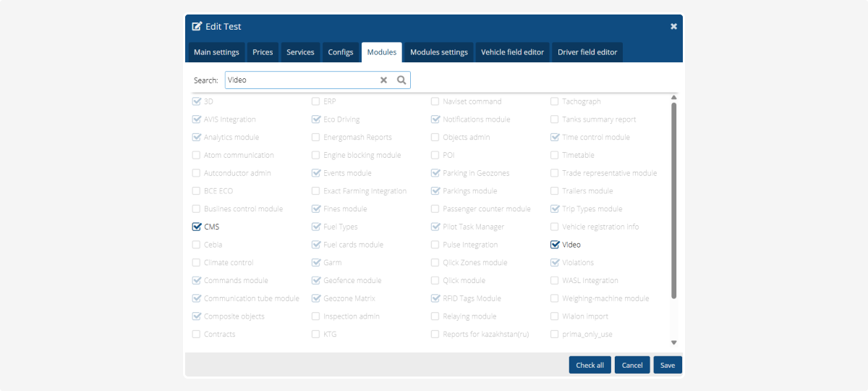Open the Vehicle field editor tab
Viewport: 868px width, 391px height.
click(512, 52)
